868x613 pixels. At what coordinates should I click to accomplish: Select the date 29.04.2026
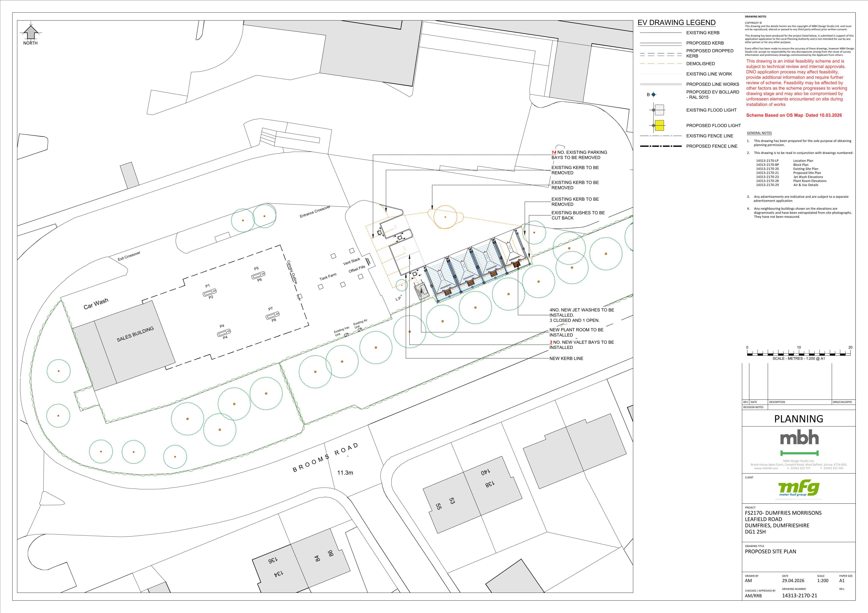793,581
